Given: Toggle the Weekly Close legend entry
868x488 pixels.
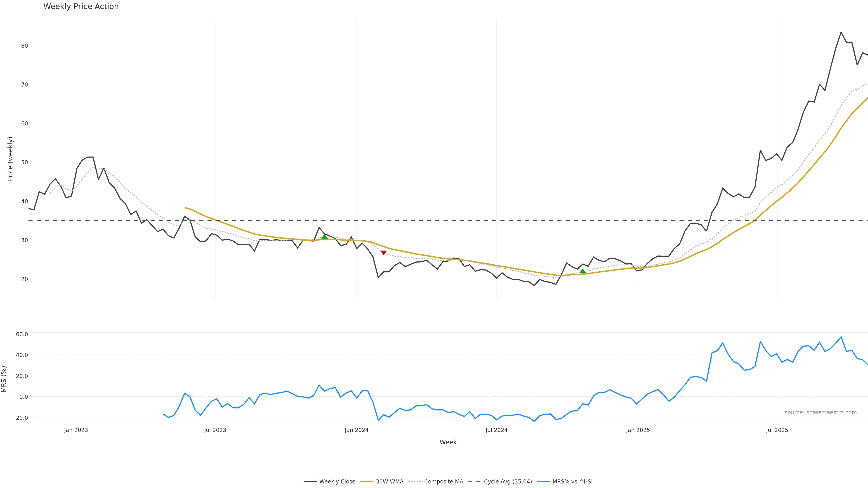Looking at the screenshot, I should 337,482.
